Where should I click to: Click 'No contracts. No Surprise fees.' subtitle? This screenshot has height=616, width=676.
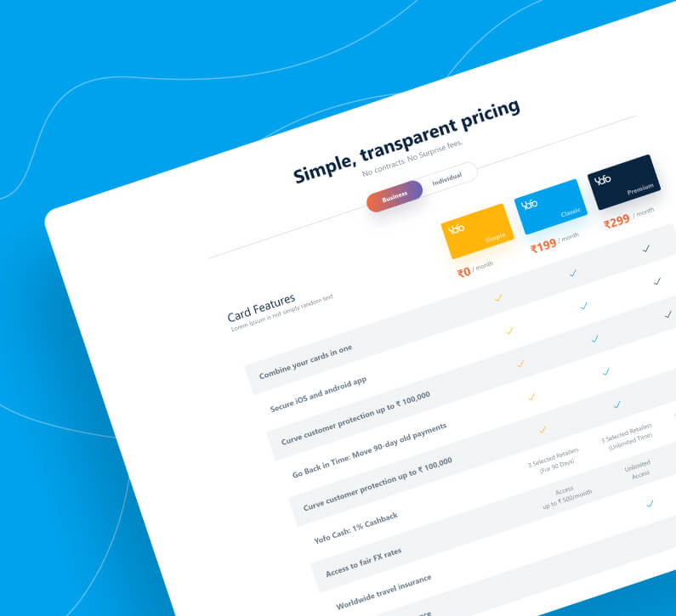[x=412, y=158]
